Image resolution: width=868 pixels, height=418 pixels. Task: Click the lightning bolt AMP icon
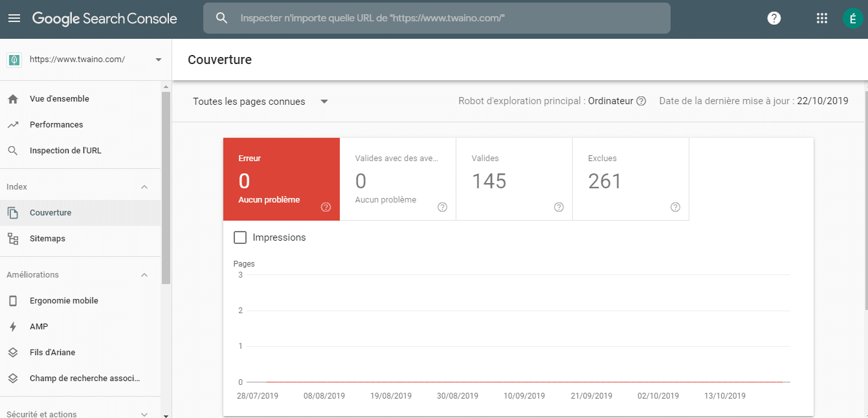(x=13, y=327)
